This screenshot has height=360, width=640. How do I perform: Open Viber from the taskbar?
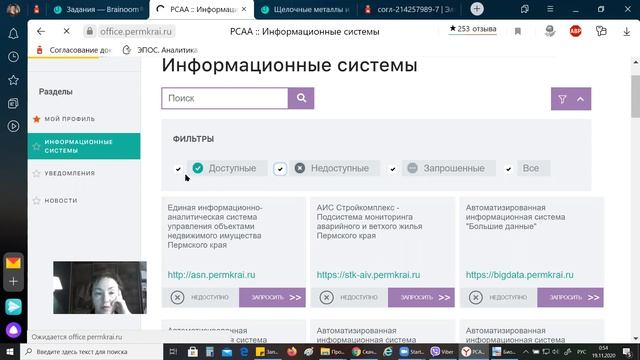pos(442,351)
